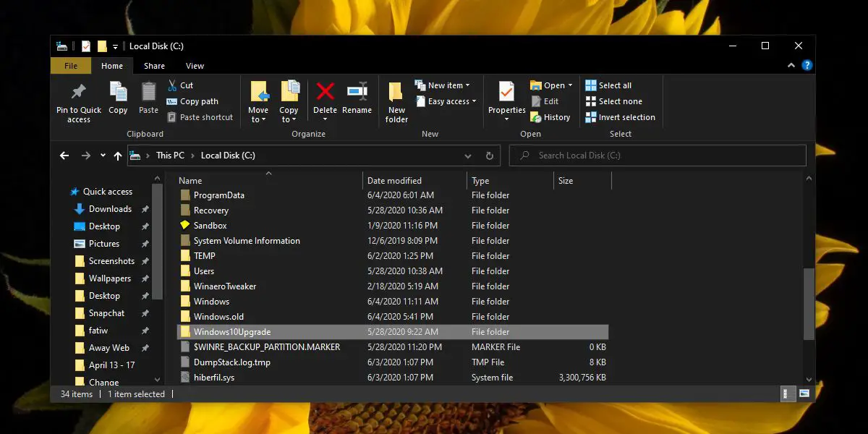The width and height of the screenshot is (868, 434).
Task: Click Invert selection button
Action: point(620,117)
